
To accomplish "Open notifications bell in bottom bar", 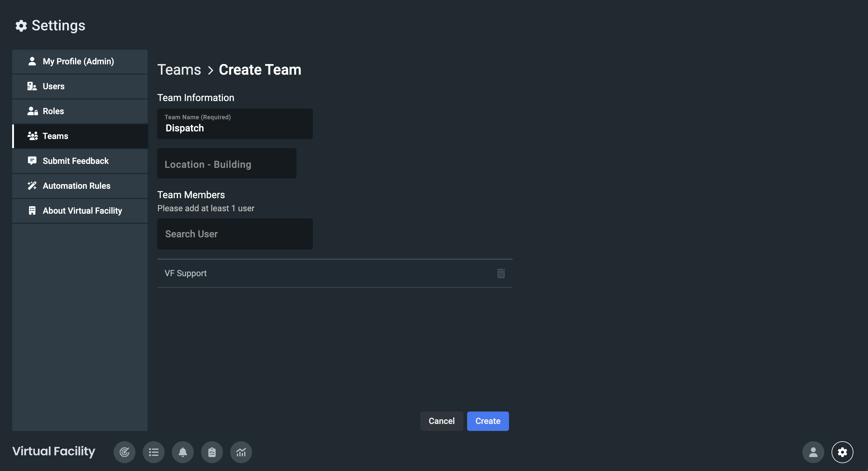I will coord(183,452).
